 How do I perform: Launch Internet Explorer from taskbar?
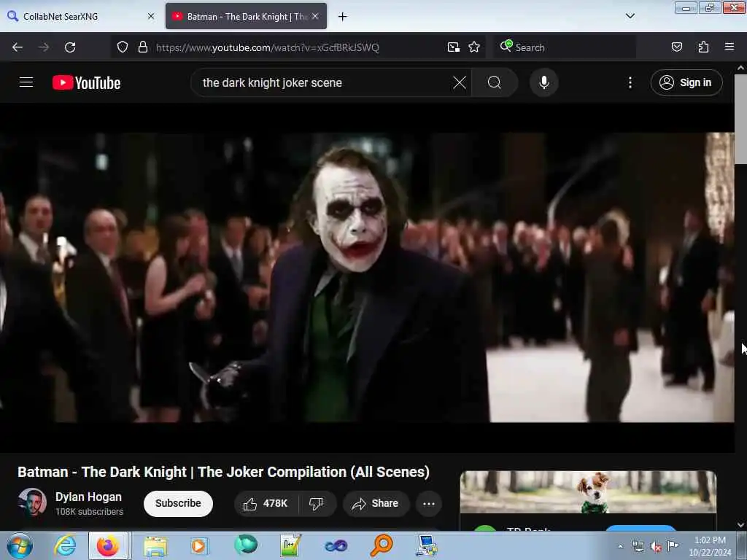(x=65, y=545)
